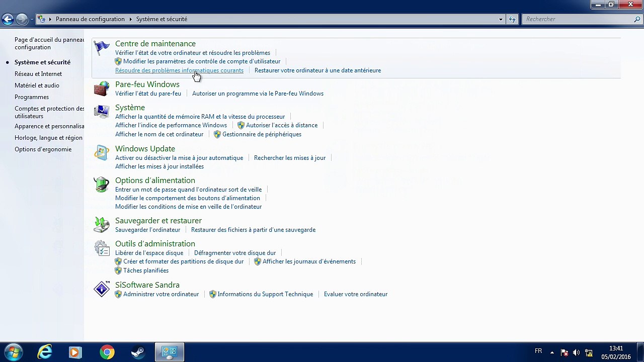Click the Panneau de configuration breadcrumb

coord(90,19)
